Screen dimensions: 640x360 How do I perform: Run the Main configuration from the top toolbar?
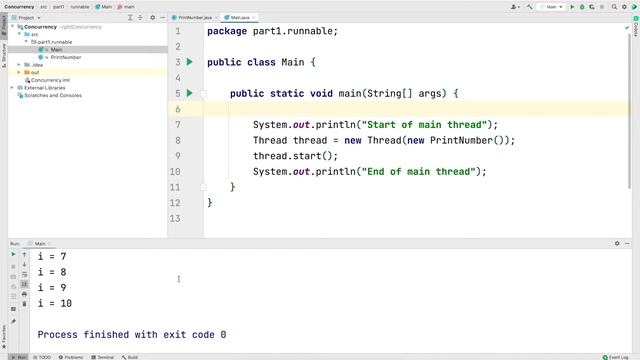(572, 7)
